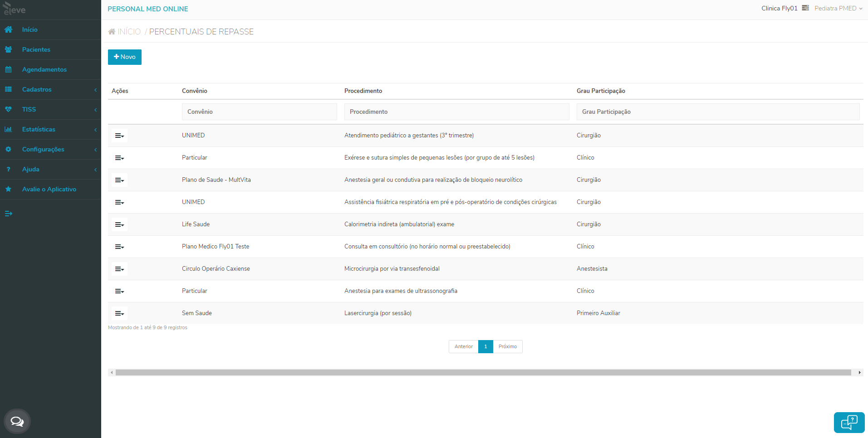Open the live chat bubble icon
Viewport: 868px width, 438px height.
tap(17, 422)
